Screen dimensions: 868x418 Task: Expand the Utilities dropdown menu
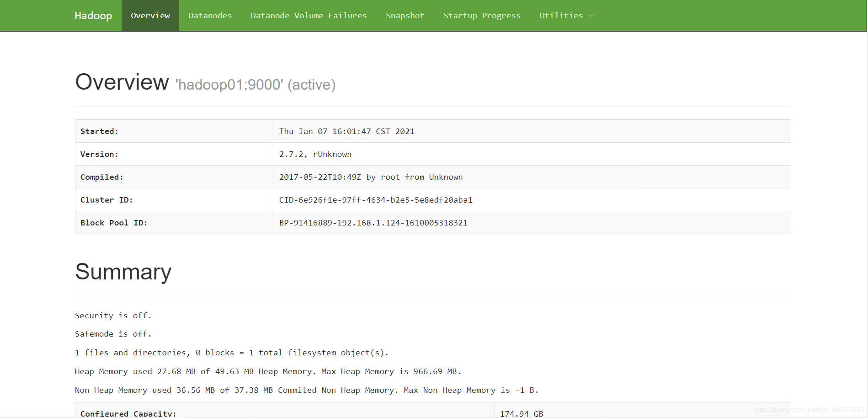[x=566, y=16]
